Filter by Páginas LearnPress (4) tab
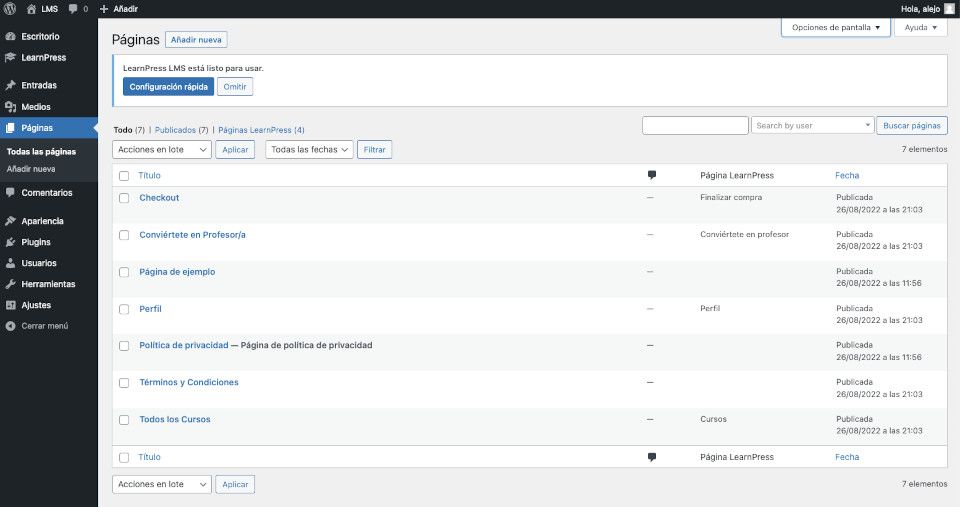Viewport: 960px width, 507px height. 261,130
